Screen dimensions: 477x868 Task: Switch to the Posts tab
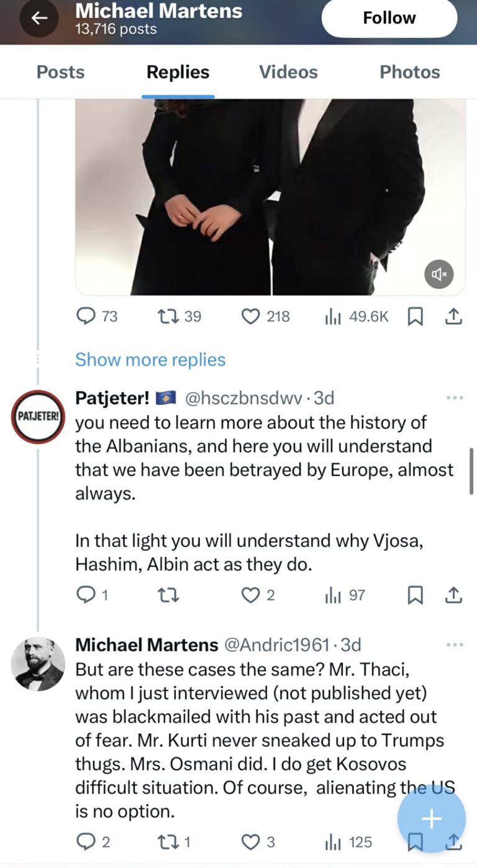(x=60, y=72)
